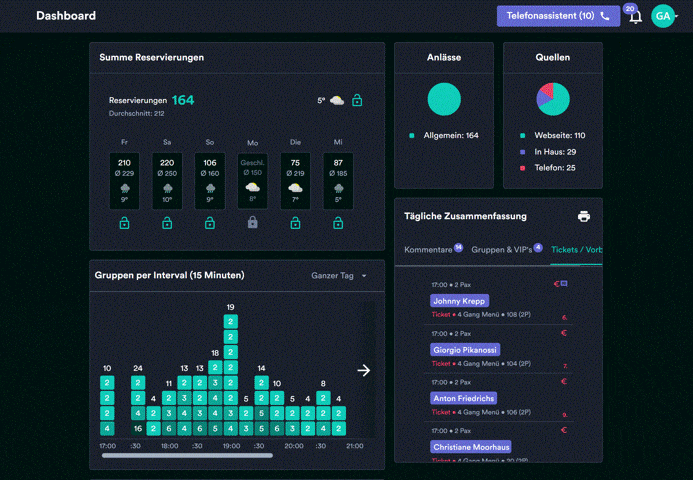Click the rain weather icon in the Fr card

click(125, 189)
